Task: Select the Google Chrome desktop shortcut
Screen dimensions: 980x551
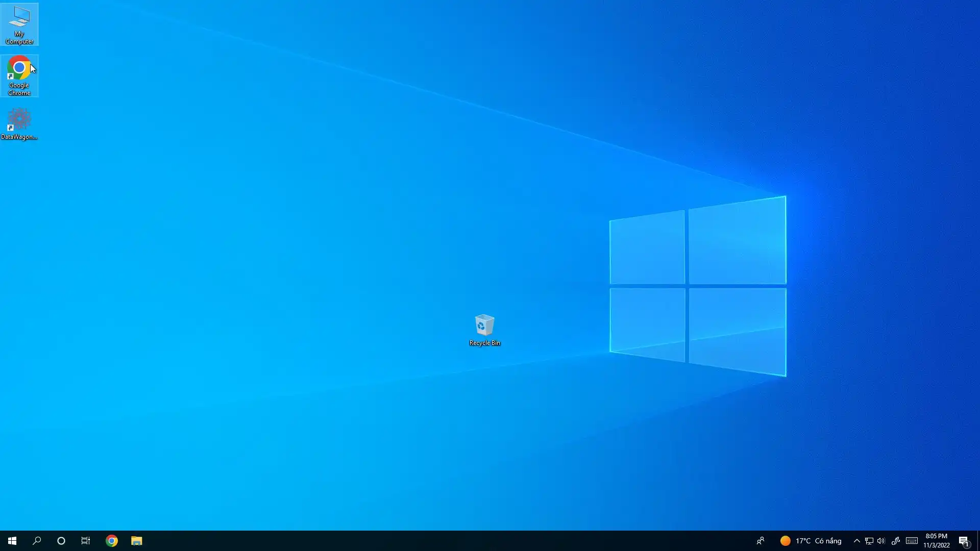Action: tap(19, 75)
